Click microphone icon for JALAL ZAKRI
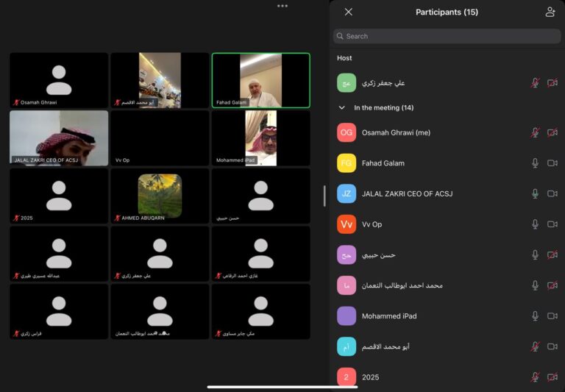Image resolution: width=565 pixels, height=392 pixels. coord(536,193)
